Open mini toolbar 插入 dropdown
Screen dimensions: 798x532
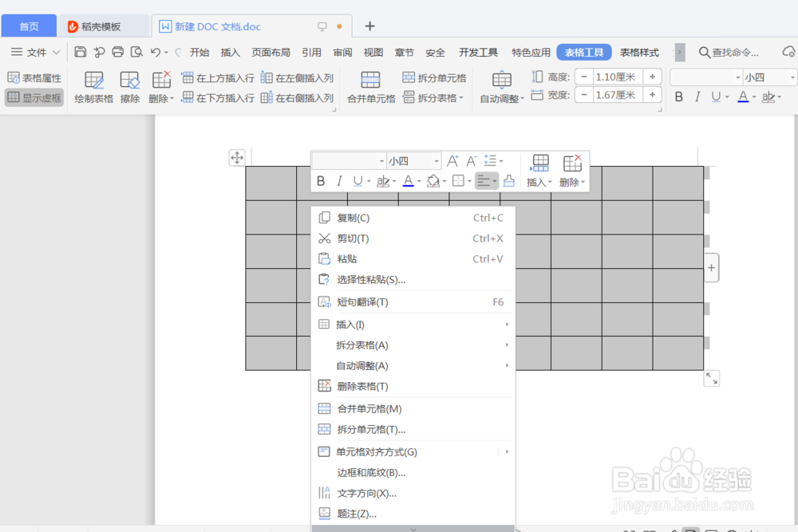tap(539, 171)
